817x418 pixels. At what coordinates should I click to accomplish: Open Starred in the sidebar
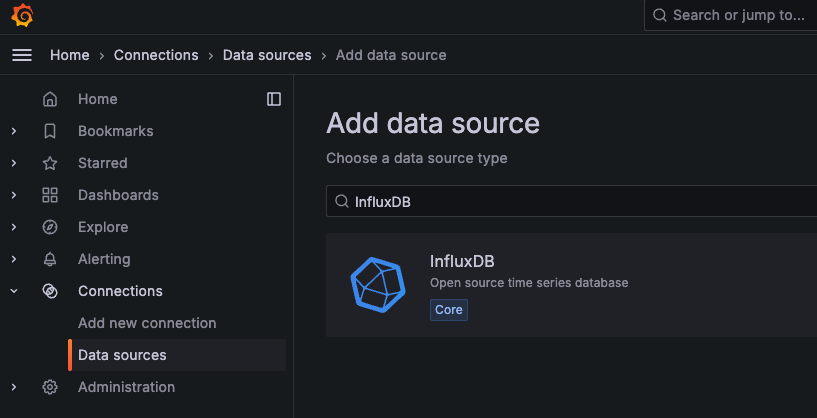tap(103, 163)
